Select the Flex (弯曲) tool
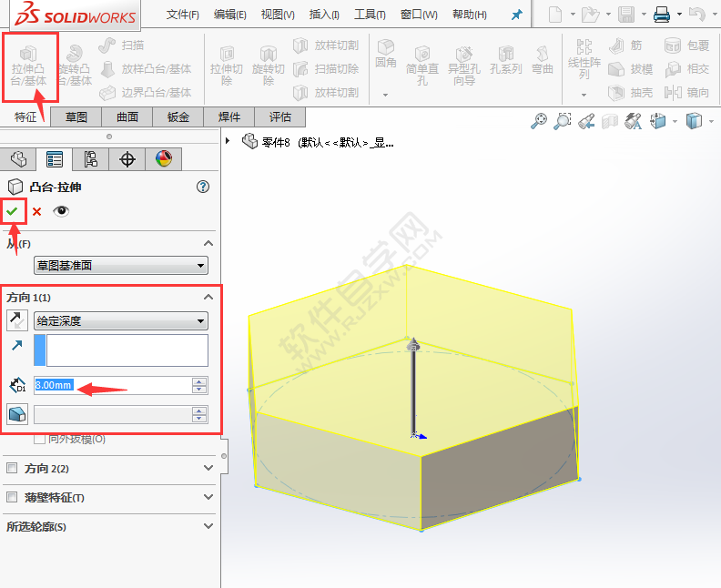The width and height of the screenshot is (721, 588). point(543,61)
